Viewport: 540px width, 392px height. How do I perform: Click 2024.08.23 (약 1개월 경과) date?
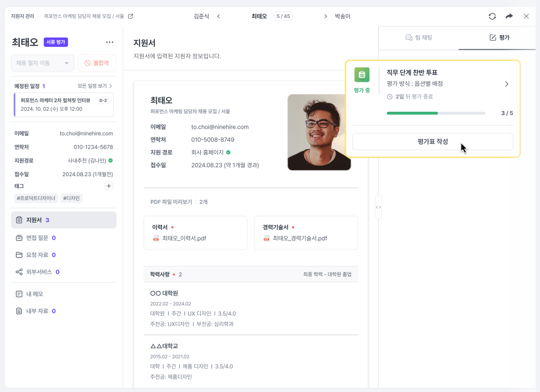(x=225, y=165)
